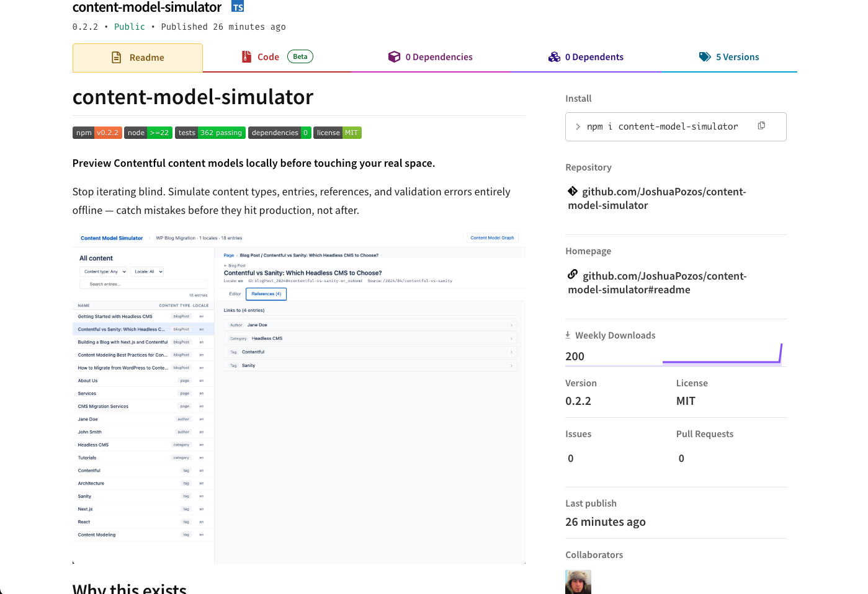Click the Readme document icon

click(x=116, y=56)
